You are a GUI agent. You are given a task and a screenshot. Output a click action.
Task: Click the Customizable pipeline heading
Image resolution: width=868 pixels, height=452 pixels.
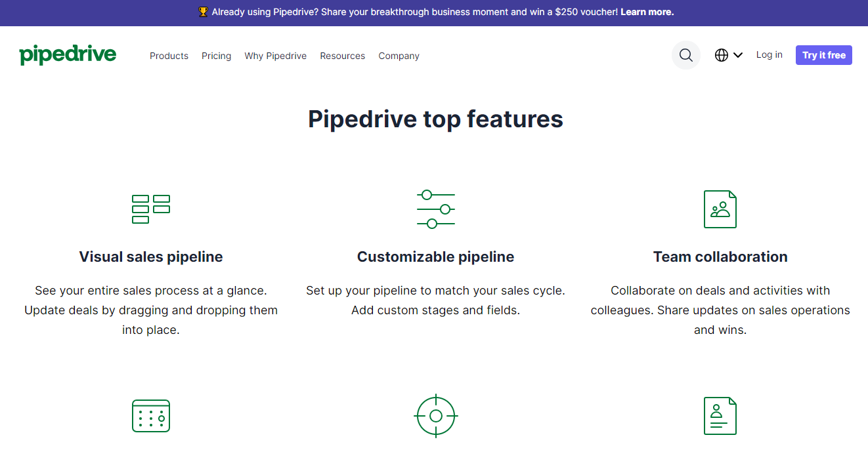tap(436, 257)
